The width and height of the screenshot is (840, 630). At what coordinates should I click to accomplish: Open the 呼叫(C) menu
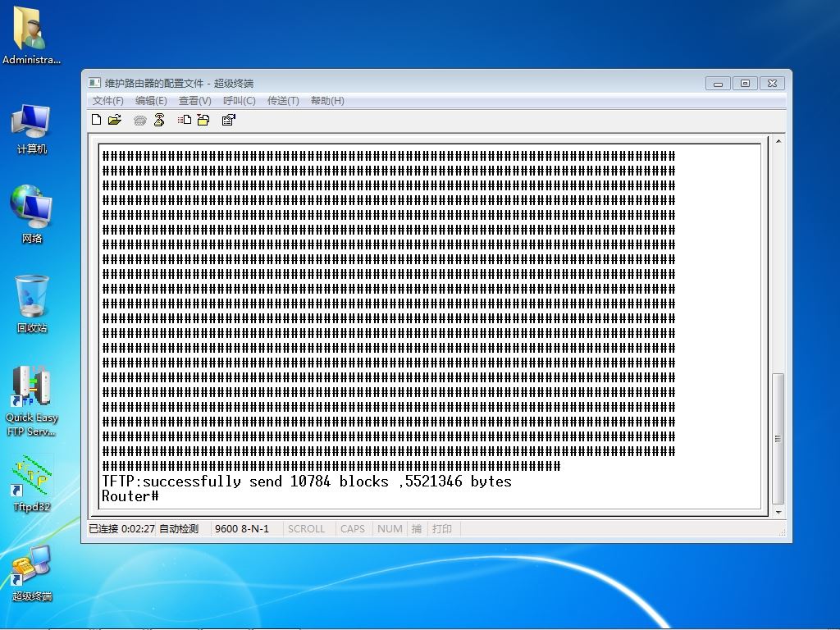(239, 101)
